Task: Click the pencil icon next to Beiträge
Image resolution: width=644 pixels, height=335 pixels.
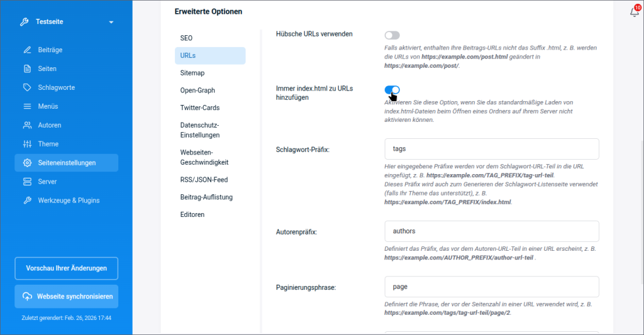Action: (27, 50)
